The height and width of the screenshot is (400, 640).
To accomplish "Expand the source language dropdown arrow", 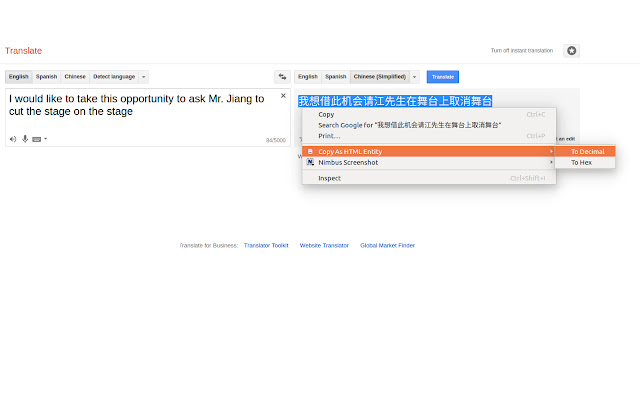I will click(x=144, y=76).
